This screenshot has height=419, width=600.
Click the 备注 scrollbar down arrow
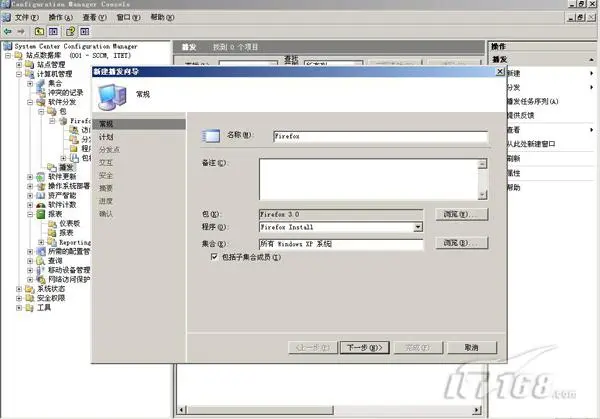point(483,195)
